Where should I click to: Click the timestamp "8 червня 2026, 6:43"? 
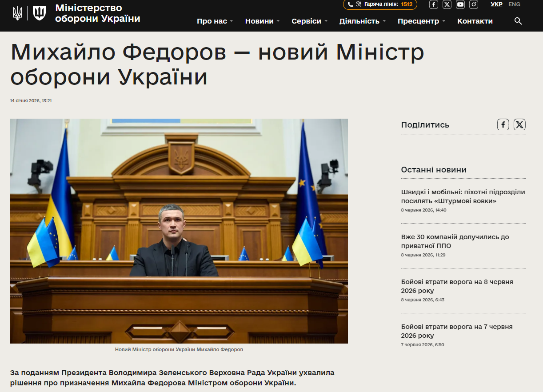coord(423,300)
